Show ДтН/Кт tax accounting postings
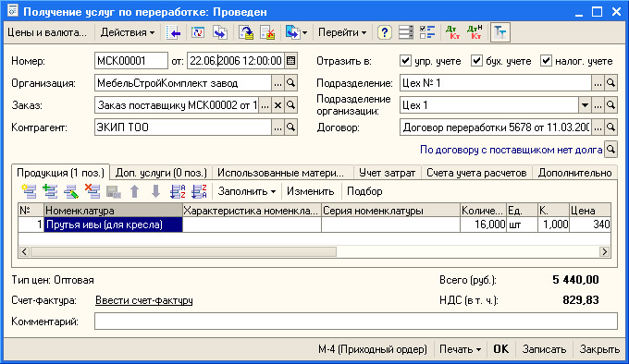Viewport: 629px width, 364px height. click(x=475, y=32)
